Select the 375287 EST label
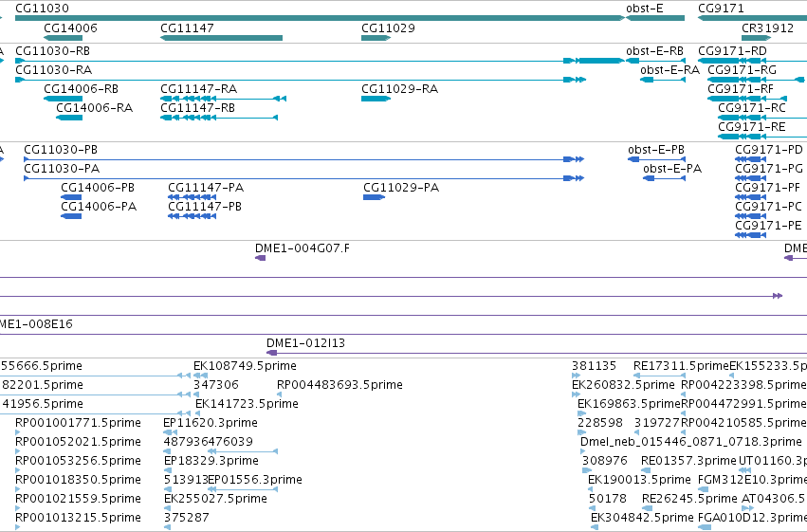807x532 pixels. [187, 518]
